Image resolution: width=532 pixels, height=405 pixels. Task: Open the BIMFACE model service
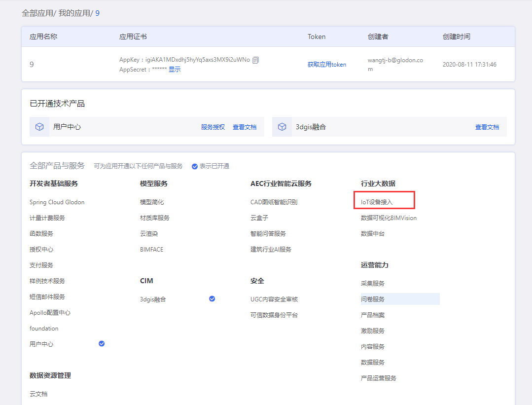pos(151,250)
